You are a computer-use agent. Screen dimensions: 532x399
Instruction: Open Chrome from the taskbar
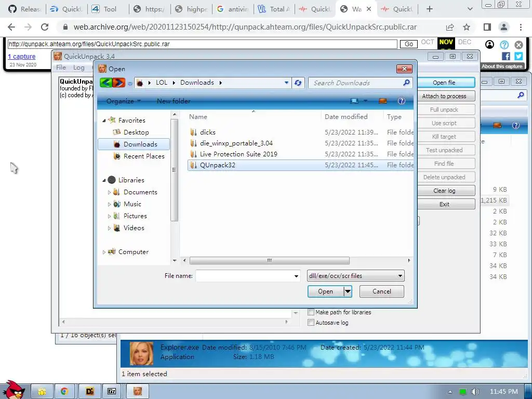tap(64, 391)
